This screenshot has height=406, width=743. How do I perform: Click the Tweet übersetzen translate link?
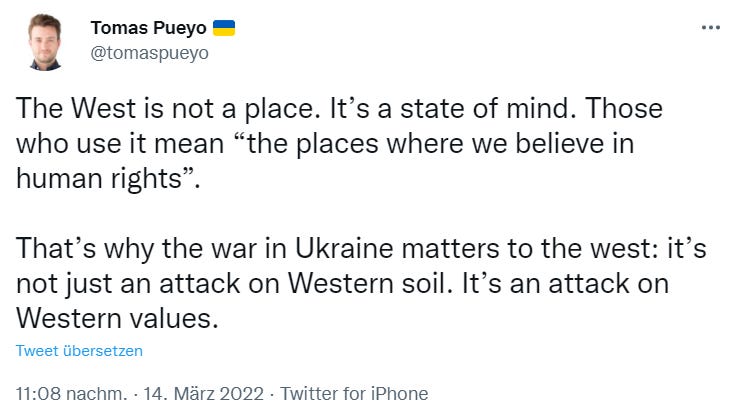pyautogui.click(x=79, y=351)
